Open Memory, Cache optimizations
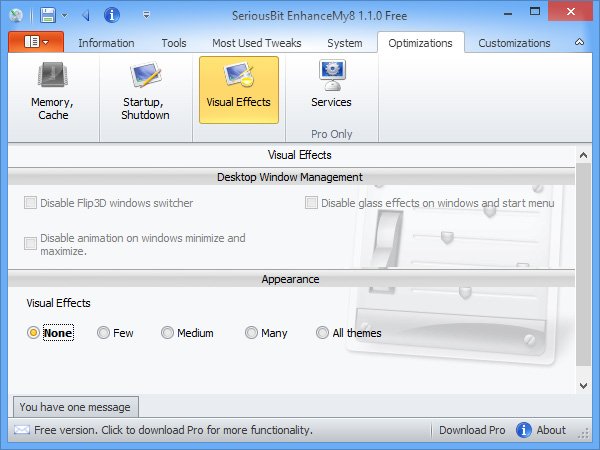Viewport: 600px width, 450px height. [53, 91]
